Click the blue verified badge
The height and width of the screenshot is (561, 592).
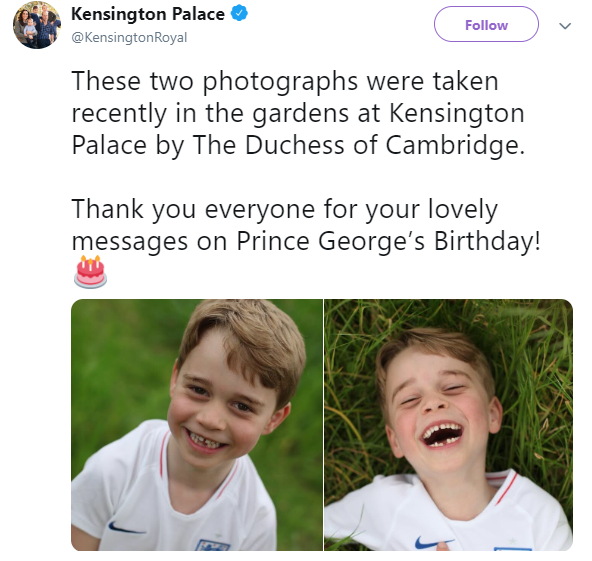tap(239, 14)
